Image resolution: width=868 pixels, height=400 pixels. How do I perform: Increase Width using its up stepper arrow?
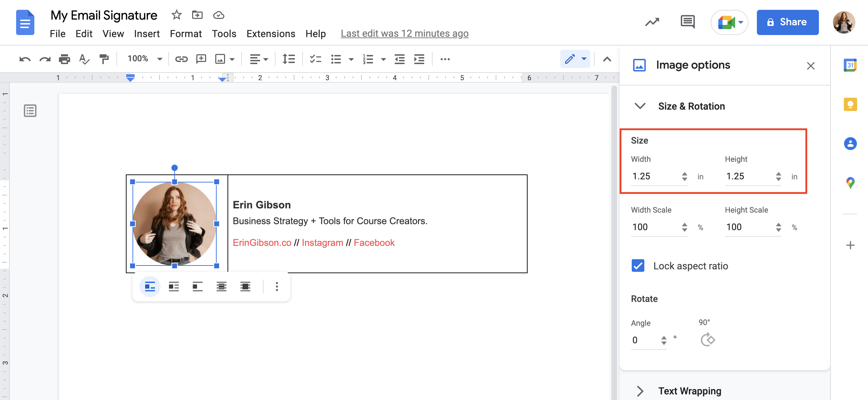[x=684, y=174]
